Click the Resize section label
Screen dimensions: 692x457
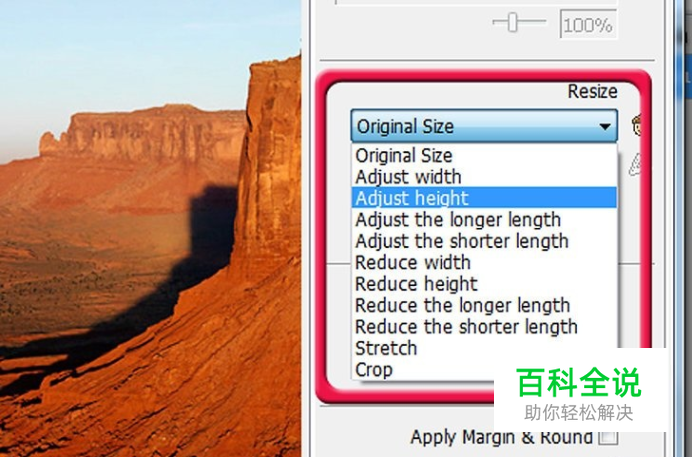pyautogui.click(x=592, y=91)
